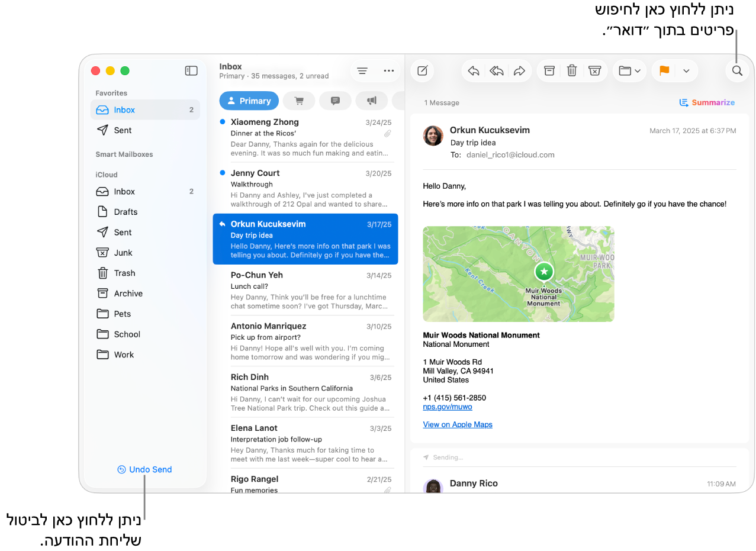Flag the message with orange flag
This screenshot has width=756, height=551.
click(x=664, y=70)
